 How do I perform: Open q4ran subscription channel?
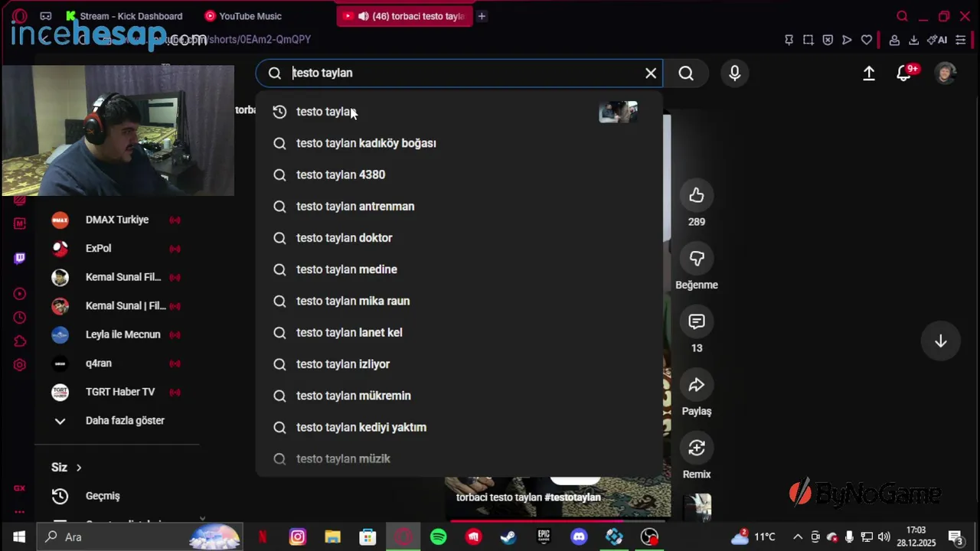click(x=116, y=364)
